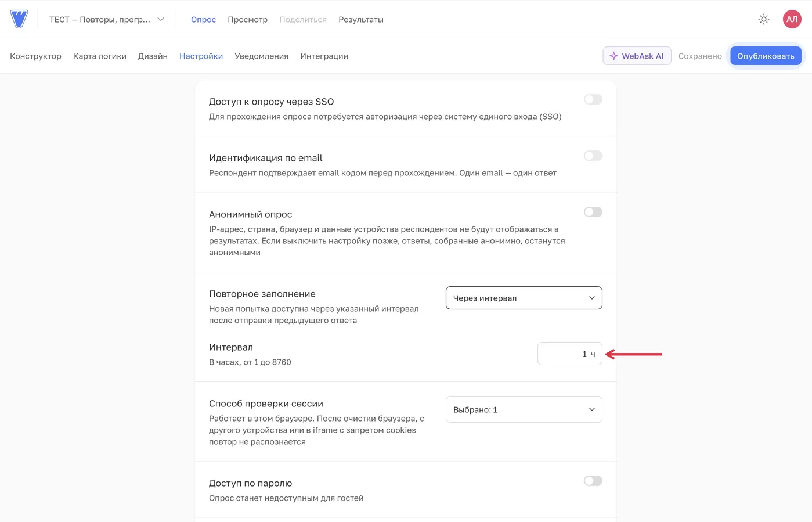812x522 pixels.
Task: Turn on email identification switch
Action: click(593, 156)
